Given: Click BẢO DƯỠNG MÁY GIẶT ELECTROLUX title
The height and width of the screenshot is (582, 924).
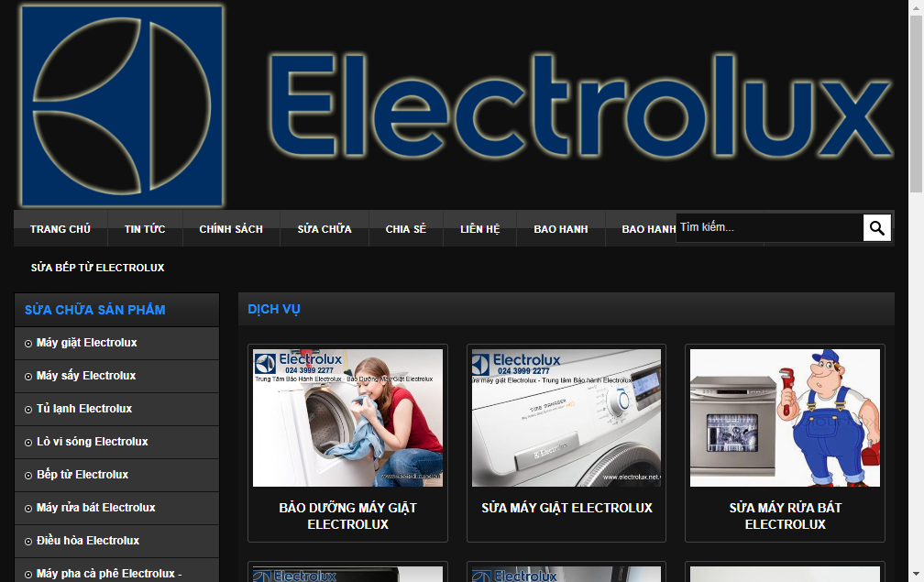Looking at the screenshot, I should pyautogui.click(x=347, y=516).
